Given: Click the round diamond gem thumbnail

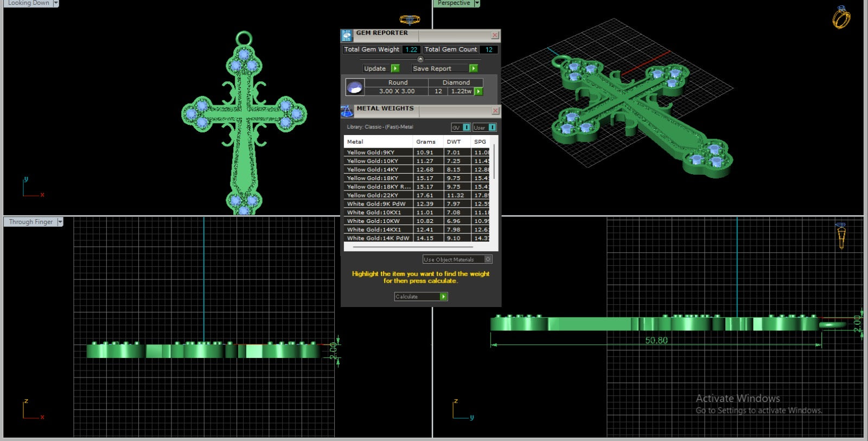Looking at the screenshot, I should [x=355, y=87].
